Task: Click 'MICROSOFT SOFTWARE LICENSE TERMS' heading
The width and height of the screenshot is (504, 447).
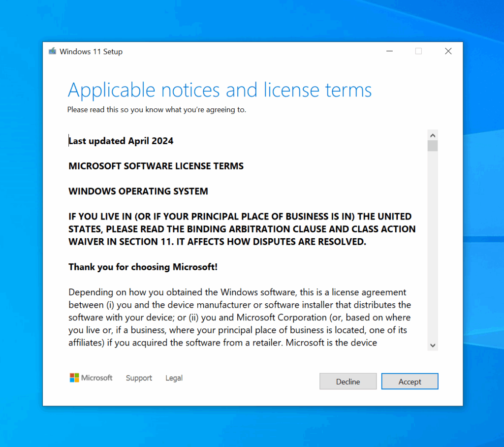Action: point(156,166)
